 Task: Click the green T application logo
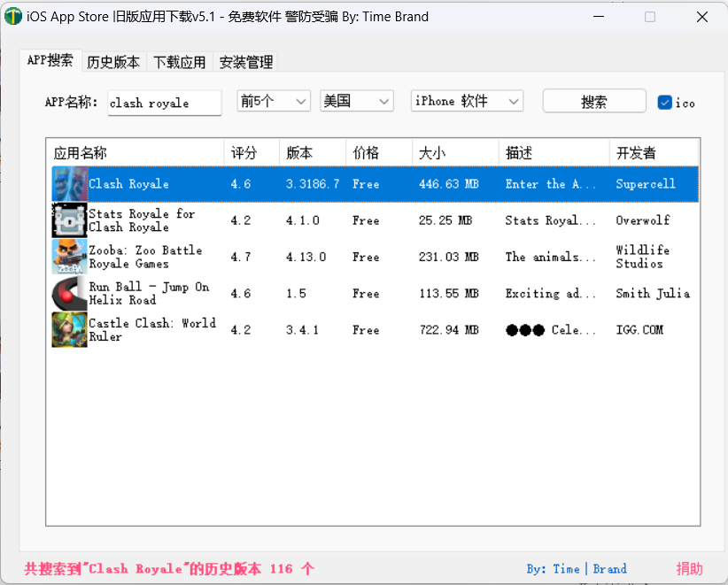point(13,17)
